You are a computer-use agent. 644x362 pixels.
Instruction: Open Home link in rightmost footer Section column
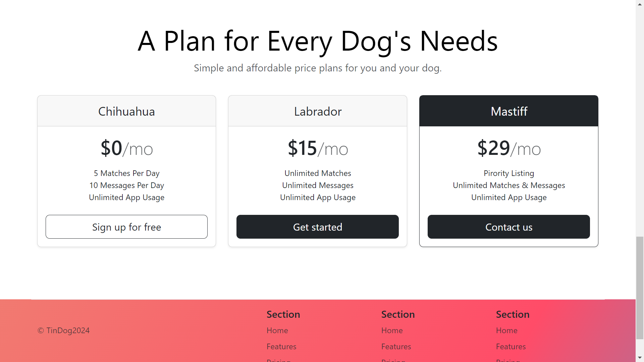tap(506, 330)
